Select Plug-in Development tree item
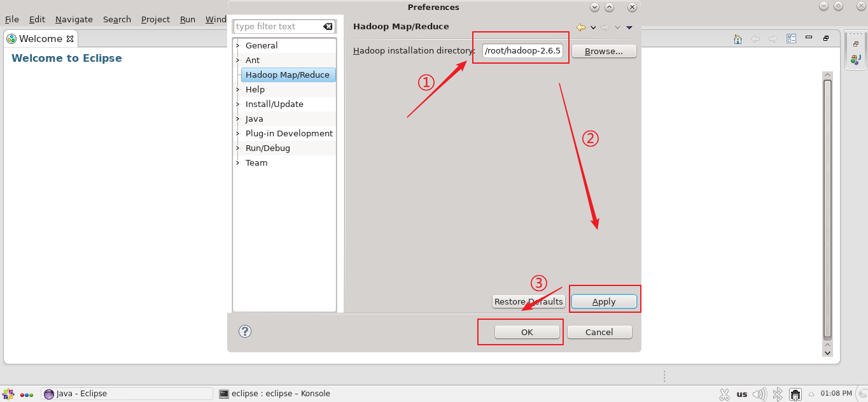Screen dimensions: 868x402 pyautogui.click(x=289, y=133)
